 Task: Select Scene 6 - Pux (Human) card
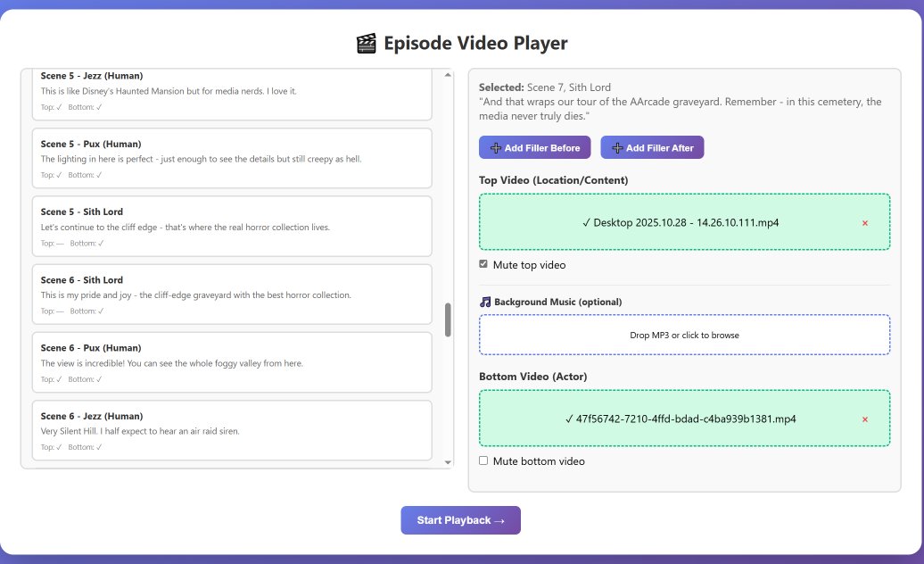tap(232, 362)
